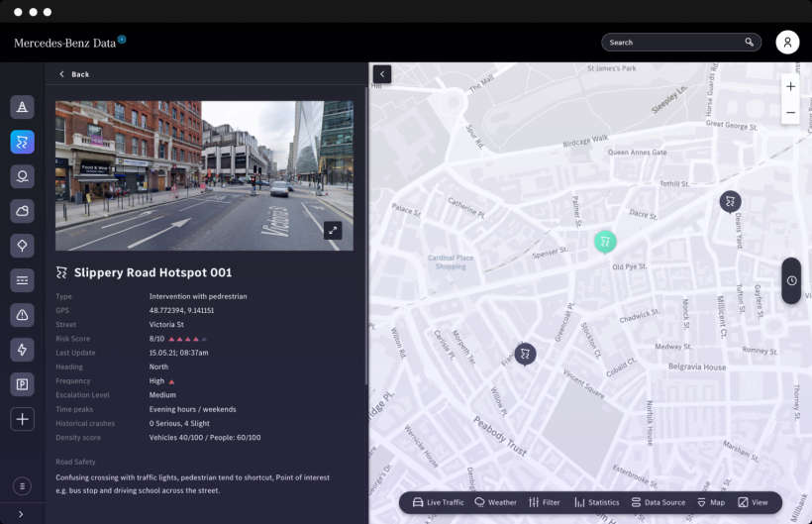The height and width of the screenshot is (524, 812).
Task: Open the traffic lines sidebar icon
Action: tap(22, 280)
